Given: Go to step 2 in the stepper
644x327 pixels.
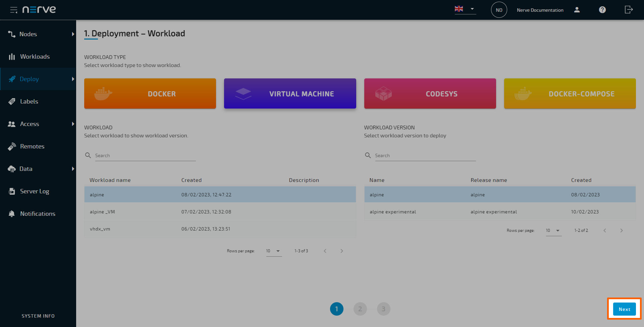Looking at the screenshot, I should click(360, 309).
